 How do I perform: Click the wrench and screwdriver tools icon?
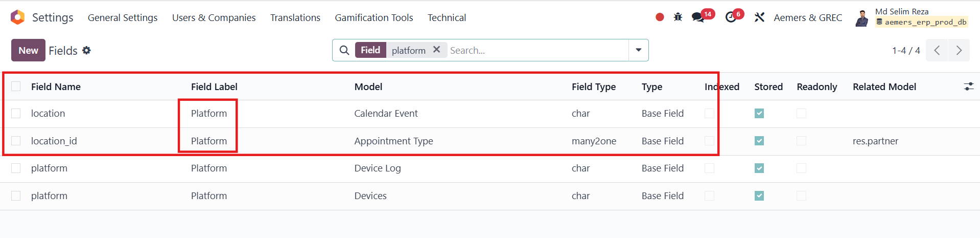point(759,17)
